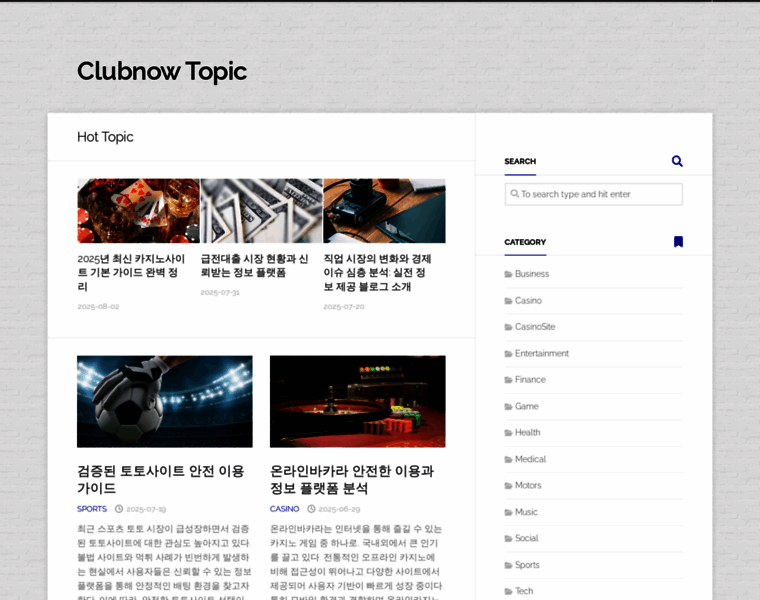Click the folder icon next to Business
The width and height of the screenshot is (760, 600).
(x=508, y=274)
